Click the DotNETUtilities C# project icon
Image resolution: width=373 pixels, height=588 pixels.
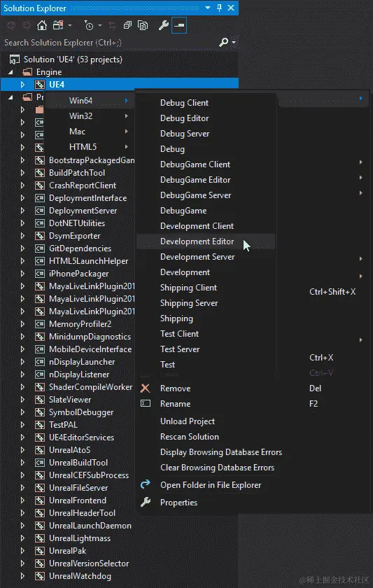40,223
